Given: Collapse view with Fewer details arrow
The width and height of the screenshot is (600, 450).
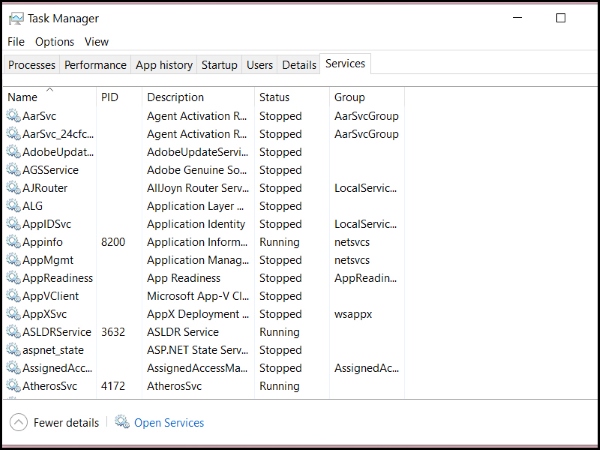Looking at the screenshot, I should pyautogui.click(x=19, y=423).
